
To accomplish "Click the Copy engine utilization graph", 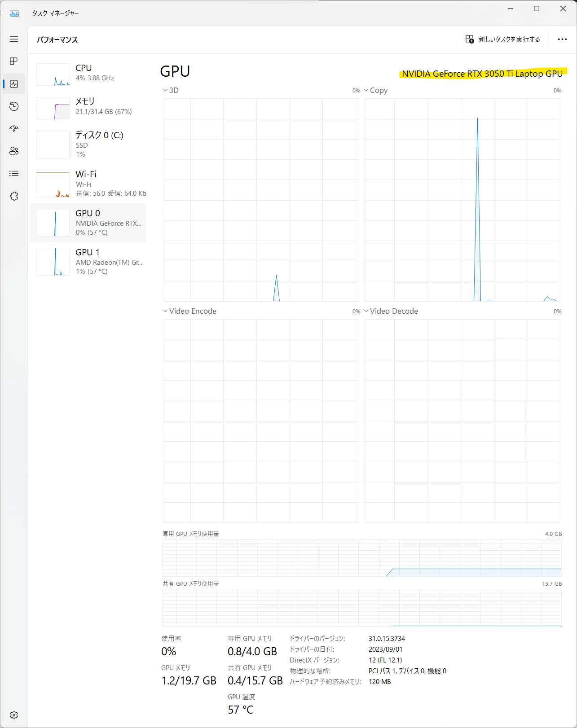I will tap(462, 200).
